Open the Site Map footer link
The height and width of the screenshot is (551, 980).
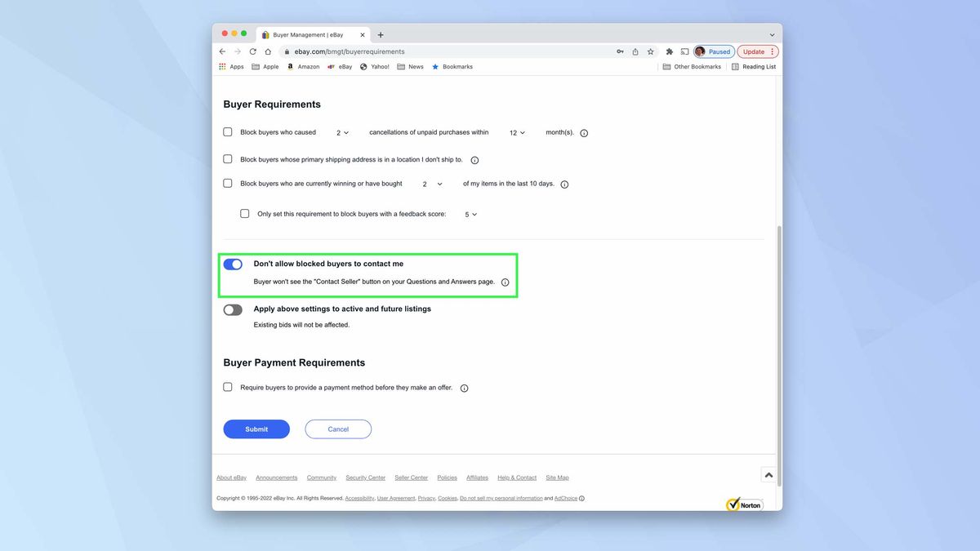tap(557, 478)
